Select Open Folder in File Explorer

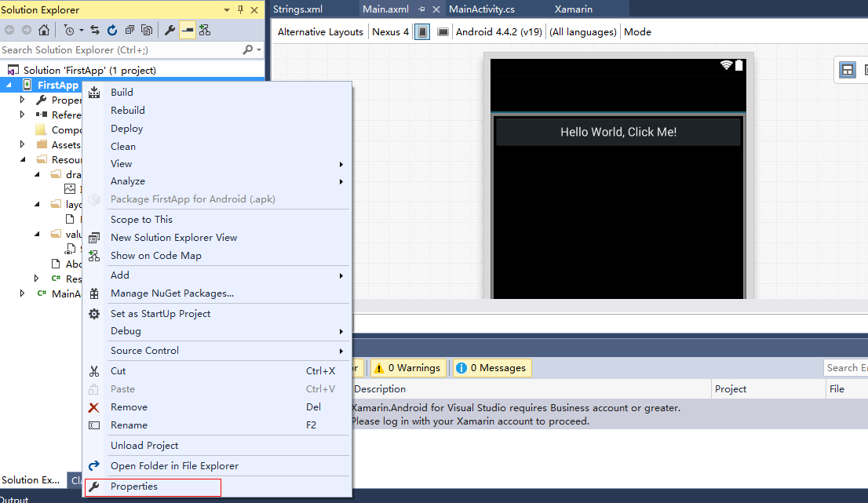(217, 466)
